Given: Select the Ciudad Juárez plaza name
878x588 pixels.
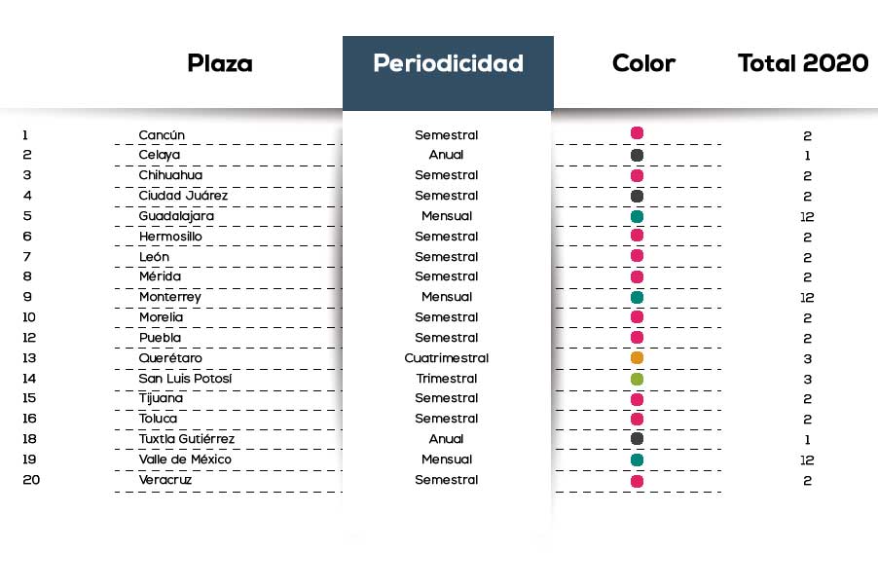Looking at the screenshot, I should [183, 196].
